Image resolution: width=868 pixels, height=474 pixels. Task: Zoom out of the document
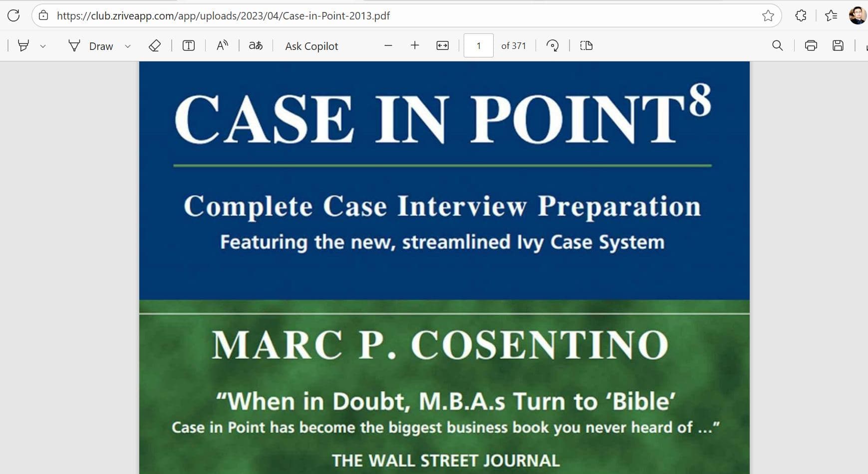389,45
